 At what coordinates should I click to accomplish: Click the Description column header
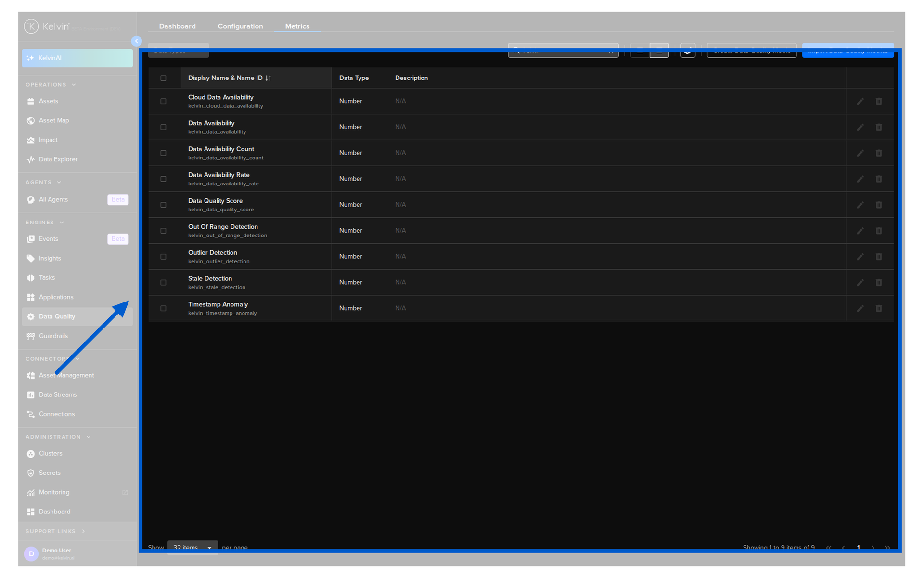click(x=411, y=78)
